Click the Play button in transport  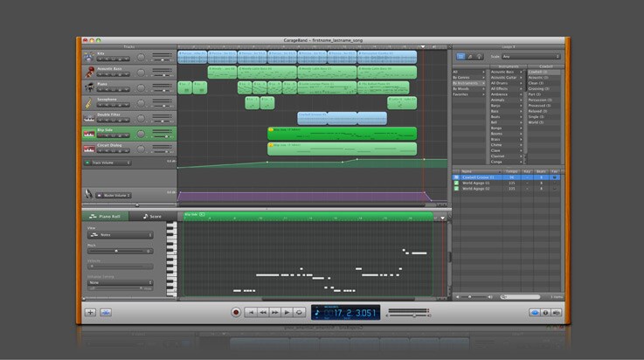pyautogui.click(x=287, y=312)
